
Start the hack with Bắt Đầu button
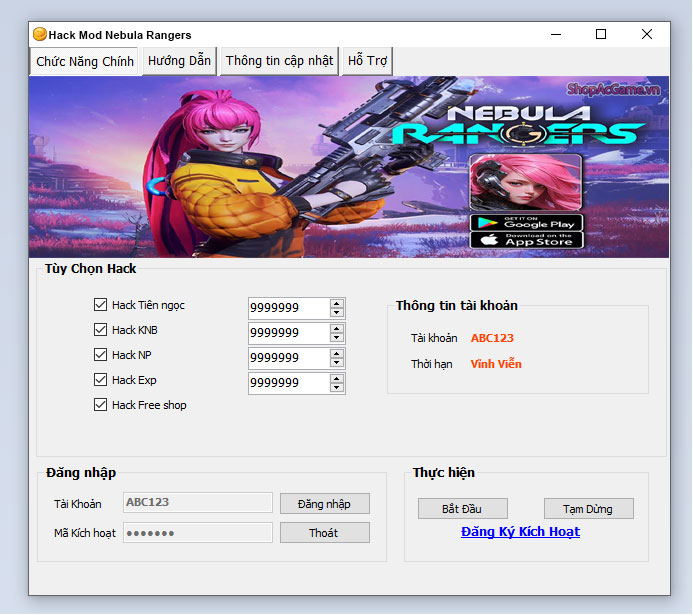click(x=462, y=509)
